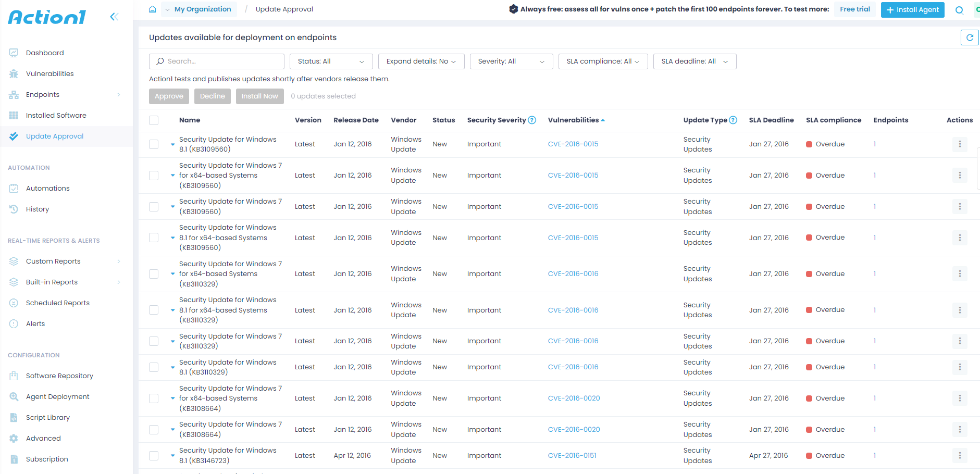
Task: Click the Decline button
Action: [x=213, y=96]
